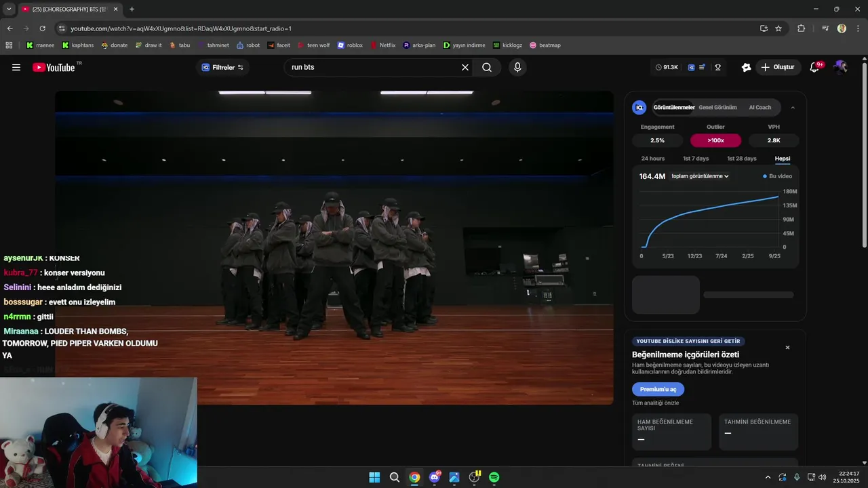Open the 'beatmap' bookmark
The image size is (868, 488).
coord(545,45)
